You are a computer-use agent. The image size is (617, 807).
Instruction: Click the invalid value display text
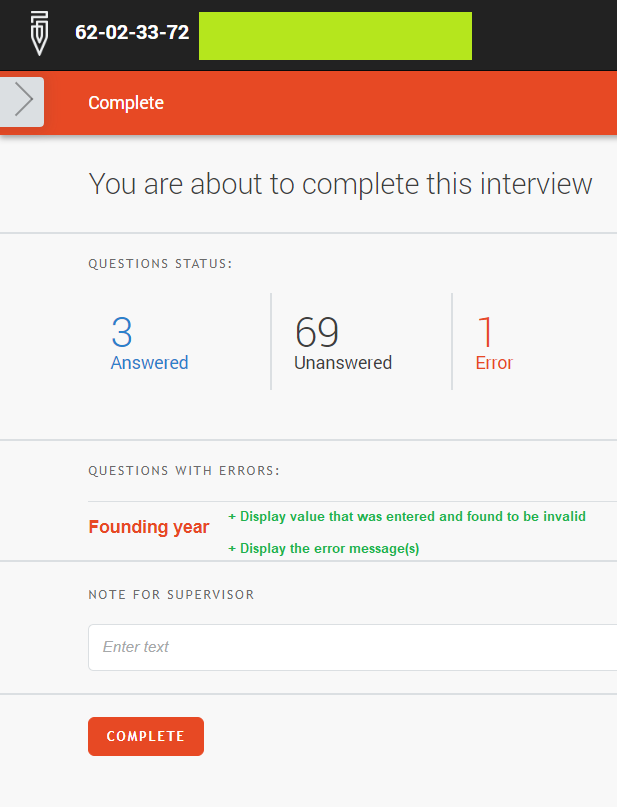coord(407,517)
